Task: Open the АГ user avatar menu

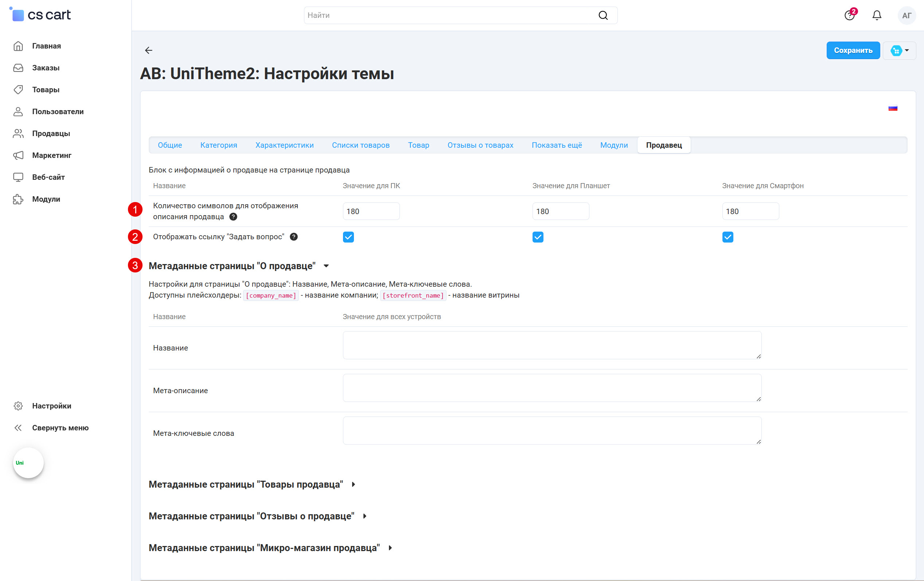Action: (907, 15)
